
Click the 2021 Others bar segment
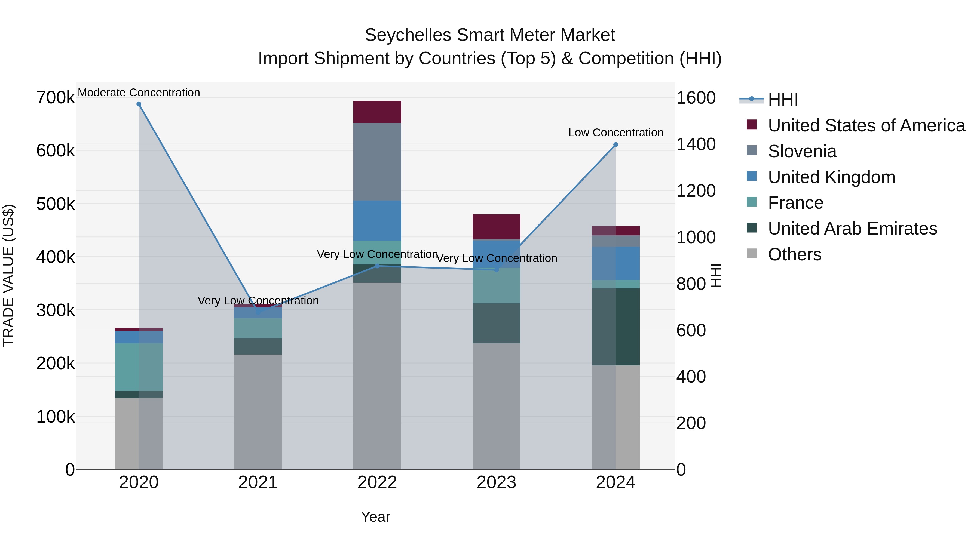tap(258, 412)
